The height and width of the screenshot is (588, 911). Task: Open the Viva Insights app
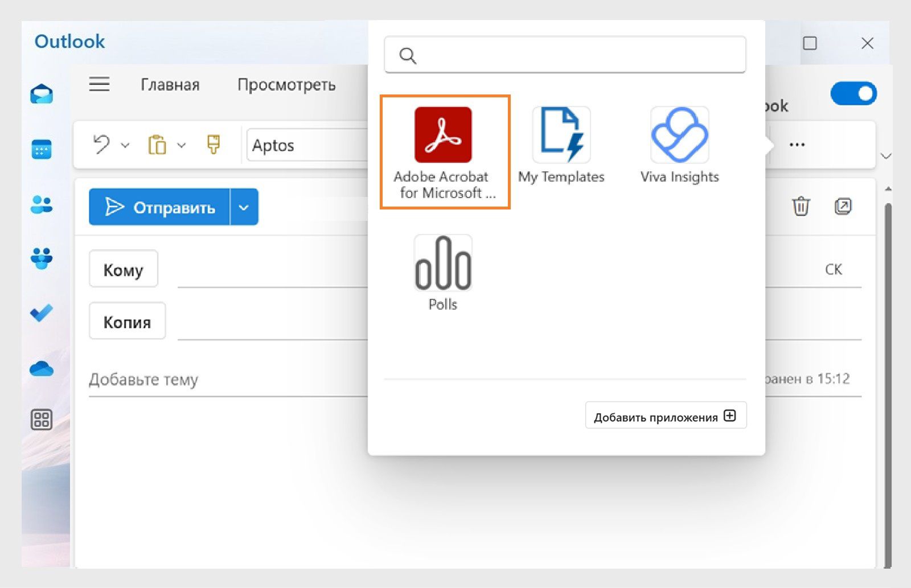click(679, 135)
